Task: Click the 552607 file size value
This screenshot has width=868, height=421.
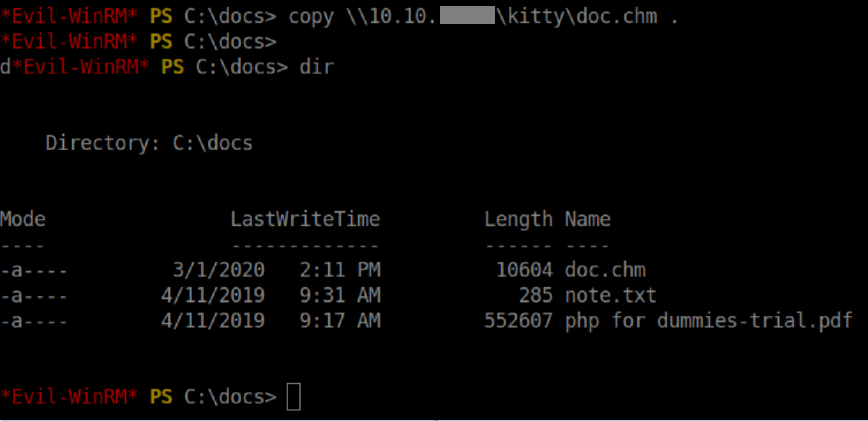Action: pyautogui.click(x=518, y=321)
